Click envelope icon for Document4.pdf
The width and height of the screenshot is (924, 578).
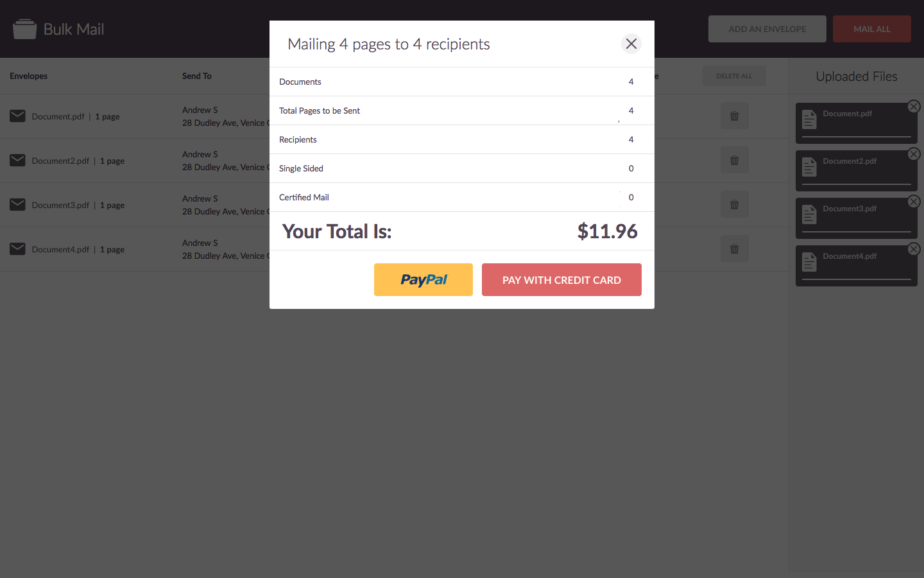(18, 249)
